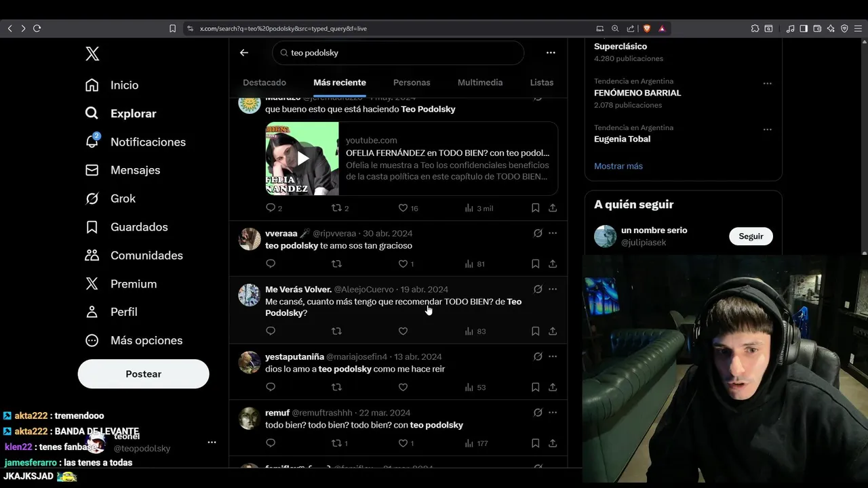Play the Ofelia Fernández YouTube video thumbnail

pyautogui.click(x=302, y=159)
